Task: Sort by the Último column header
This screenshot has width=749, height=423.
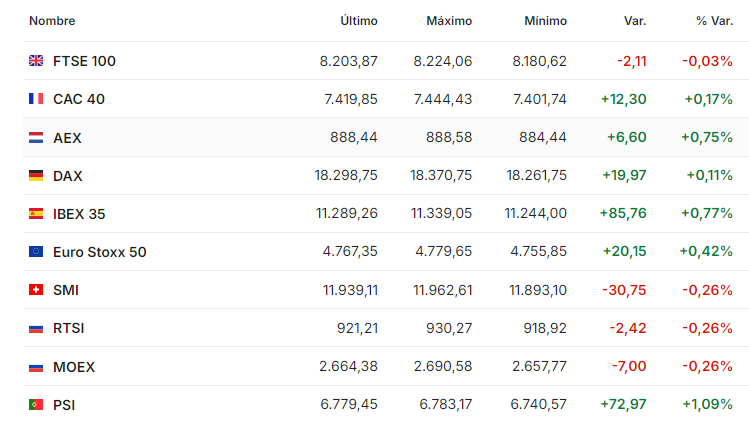Action: tap(359, 21)
